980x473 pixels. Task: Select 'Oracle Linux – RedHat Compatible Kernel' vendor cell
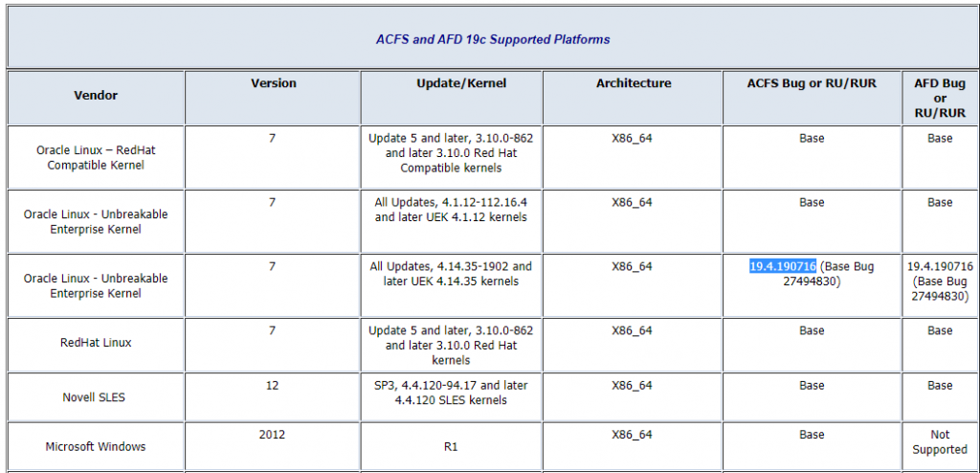pos(96,158)
